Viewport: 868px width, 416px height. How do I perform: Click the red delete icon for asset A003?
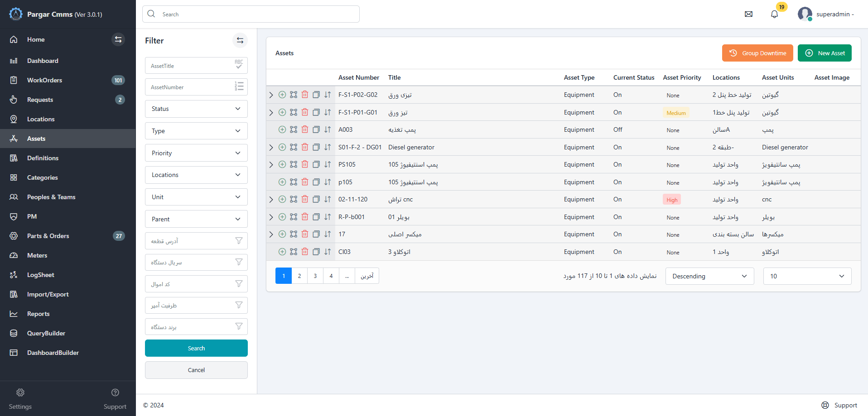pos(305,129)
